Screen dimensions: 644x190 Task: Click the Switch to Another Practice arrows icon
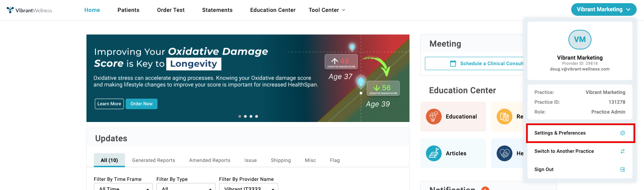pos(623,151)
